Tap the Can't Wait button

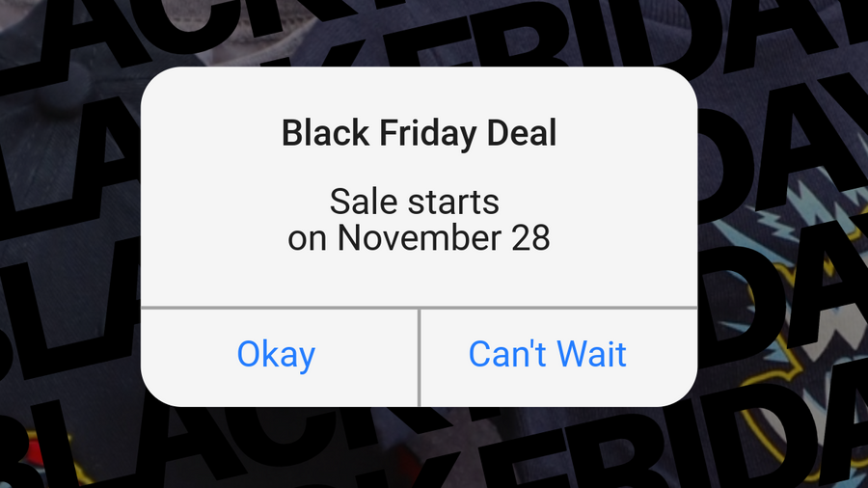(x=547, y=354)
